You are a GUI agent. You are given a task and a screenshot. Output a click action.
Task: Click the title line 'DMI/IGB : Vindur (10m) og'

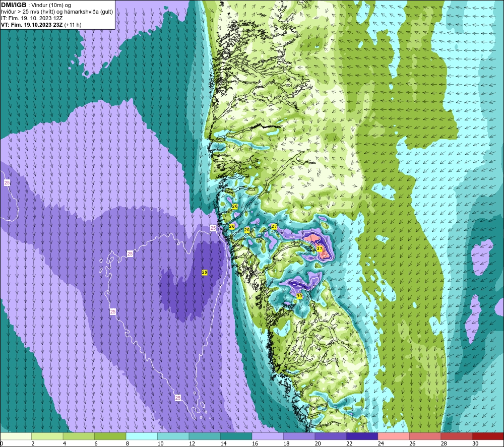[36, 5]
